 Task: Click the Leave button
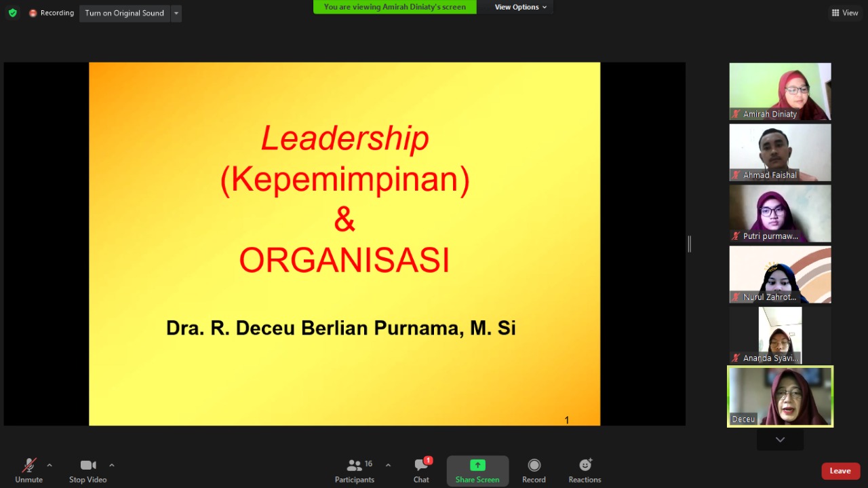click(x=840, y=470)
